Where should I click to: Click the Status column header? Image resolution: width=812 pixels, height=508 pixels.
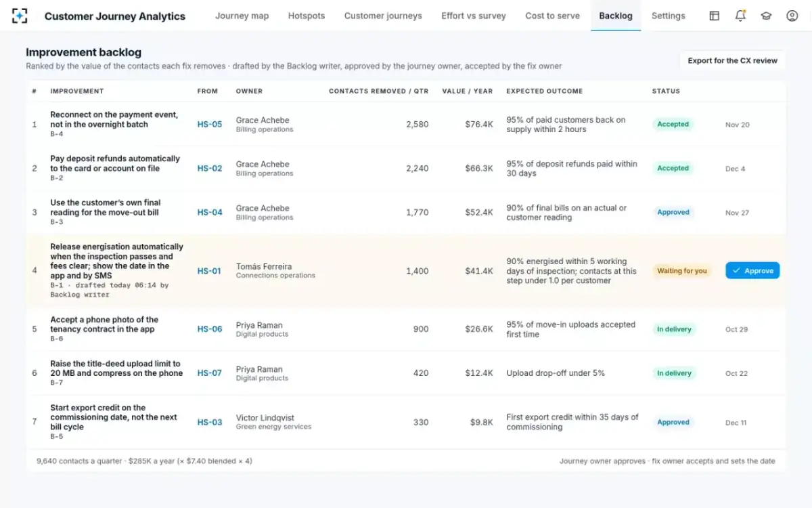coord(667,91)
